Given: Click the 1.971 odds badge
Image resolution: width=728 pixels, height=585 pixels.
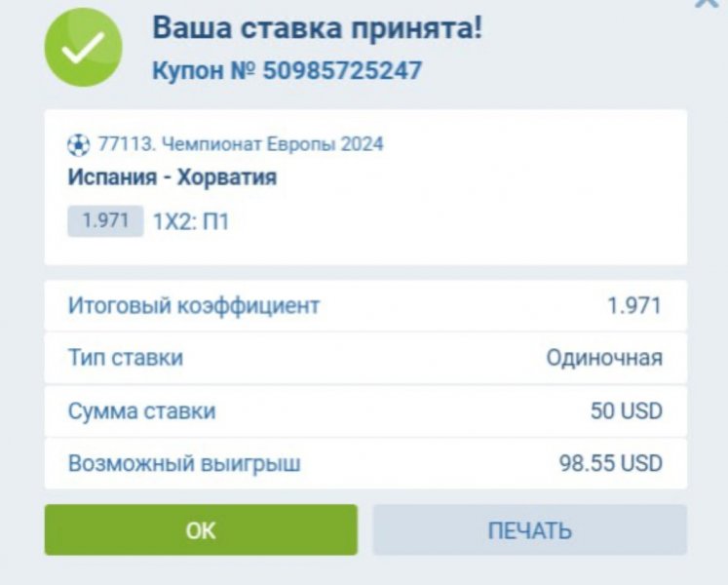Looking at the screenshot, I should pos(105,221).
